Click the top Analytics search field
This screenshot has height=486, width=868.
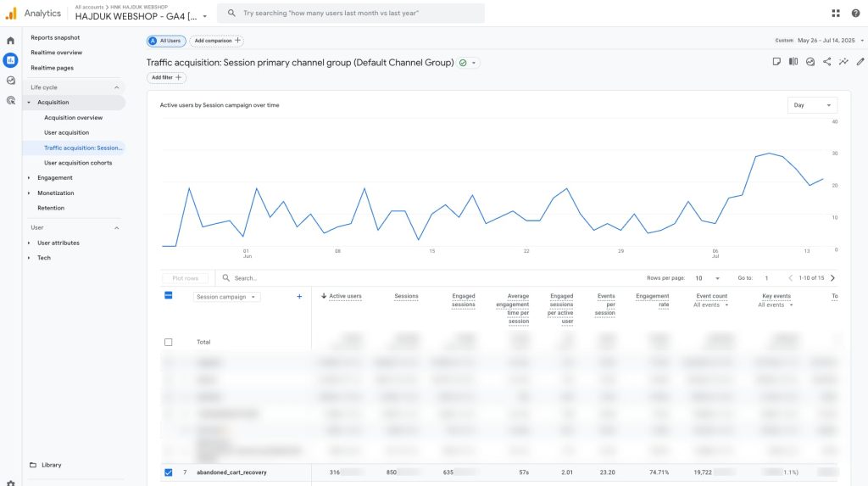[x=351, y=13]
